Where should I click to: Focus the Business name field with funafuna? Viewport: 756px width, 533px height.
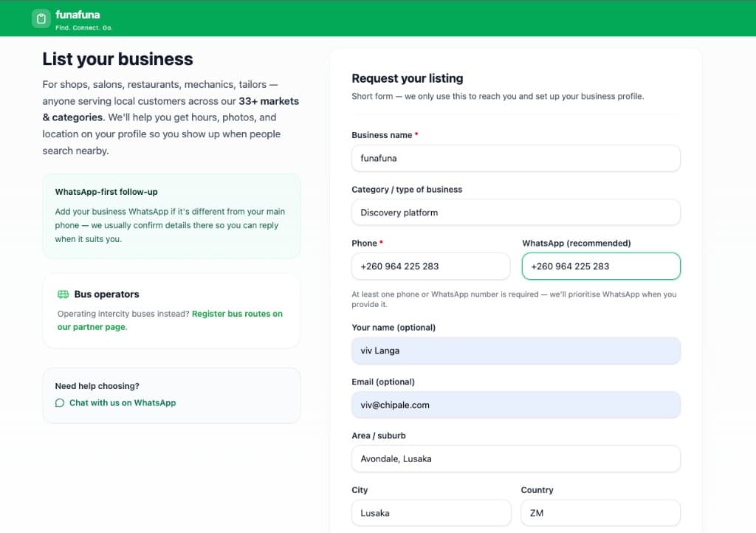pos(516,158)
